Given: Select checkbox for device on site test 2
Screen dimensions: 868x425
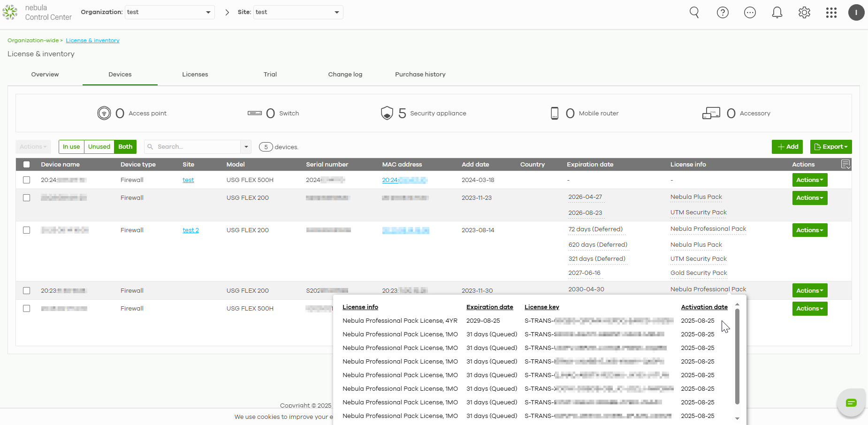Looking at the screenshot, I should tap(27, 230).
